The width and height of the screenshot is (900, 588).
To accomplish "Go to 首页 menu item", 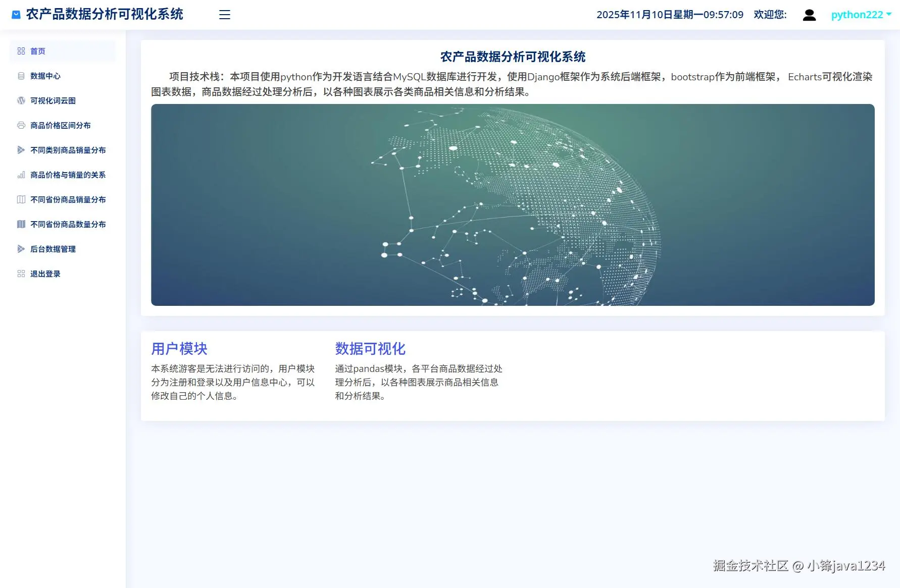I will click(63, 51).
